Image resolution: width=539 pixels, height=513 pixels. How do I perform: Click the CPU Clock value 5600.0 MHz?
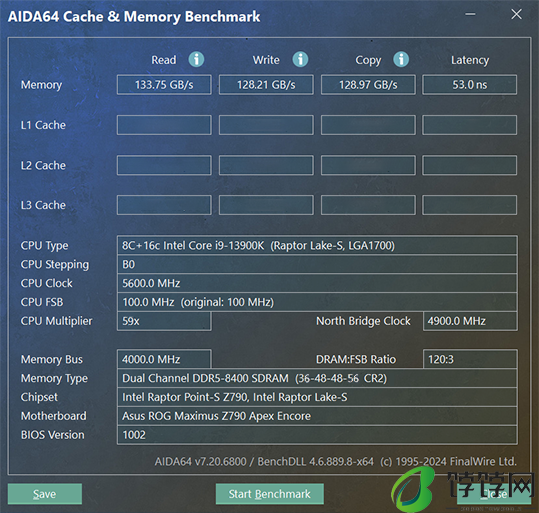(317, 283)
